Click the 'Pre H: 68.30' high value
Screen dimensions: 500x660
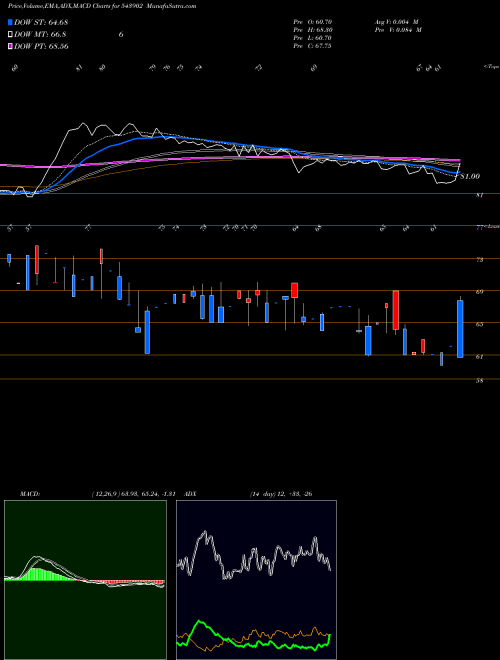pyautogui.click(x=313, y=30)
